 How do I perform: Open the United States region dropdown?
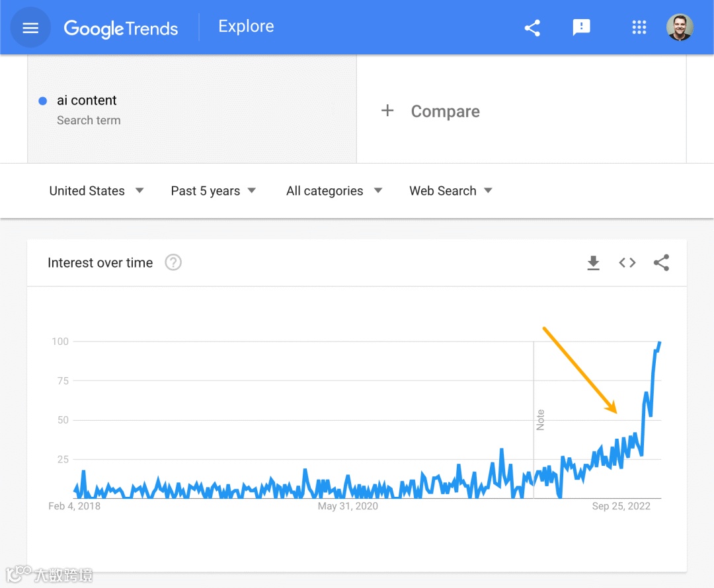tap(97, 191)
